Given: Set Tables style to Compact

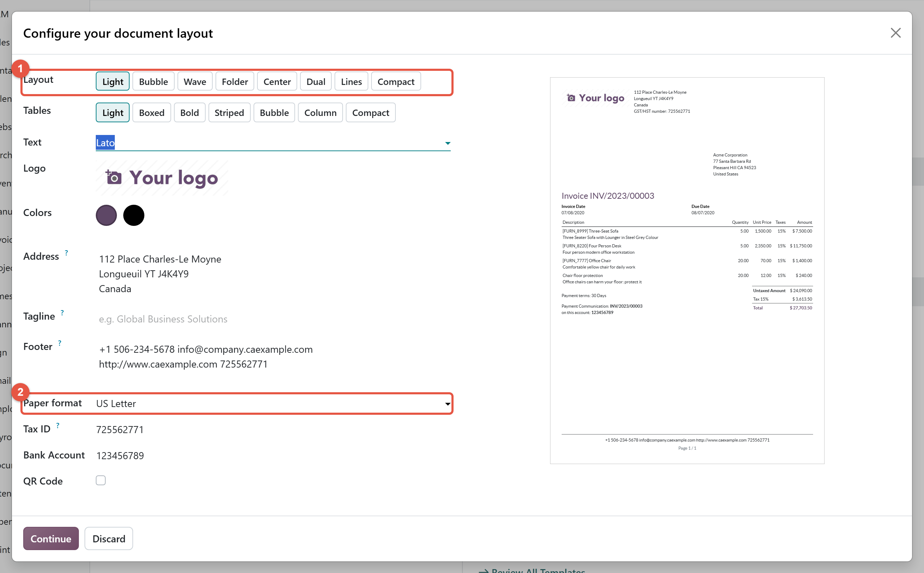Looking at the screenshot, I should coord(370,112).
